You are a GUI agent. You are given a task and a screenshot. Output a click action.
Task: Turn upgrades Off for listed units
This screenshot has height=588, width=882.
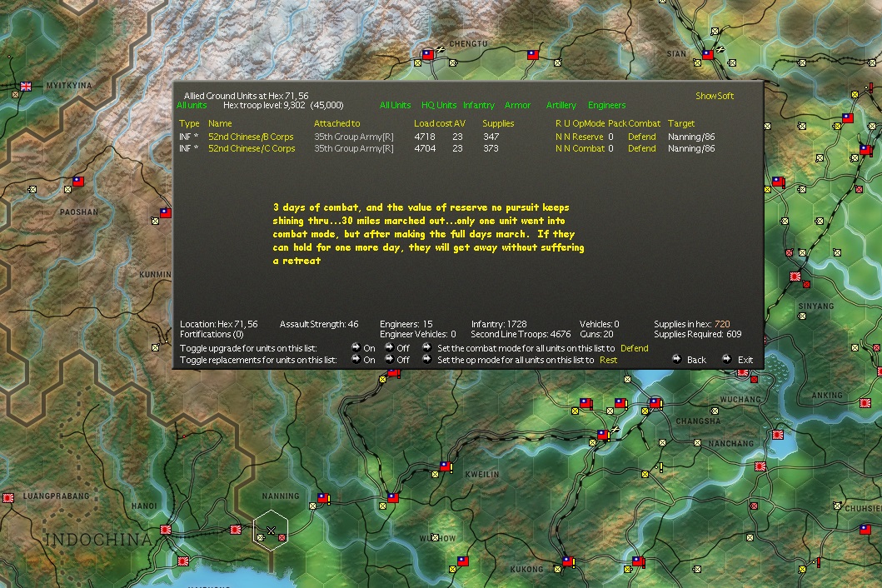389,348
